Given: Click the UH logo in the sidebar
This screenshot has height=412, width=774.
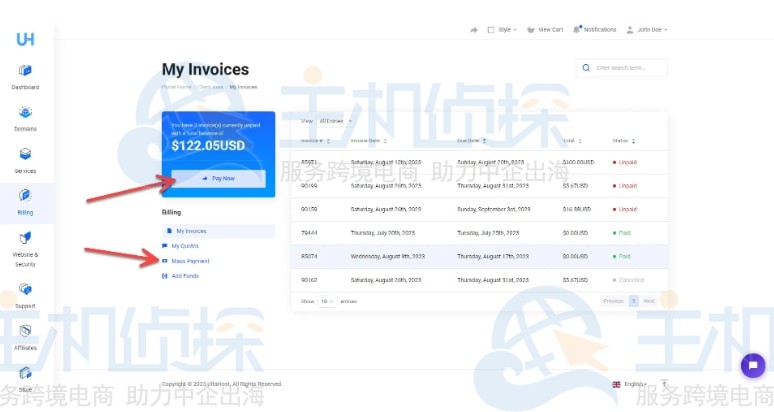Looking at the screenshot, I should [x=25, y=39].
